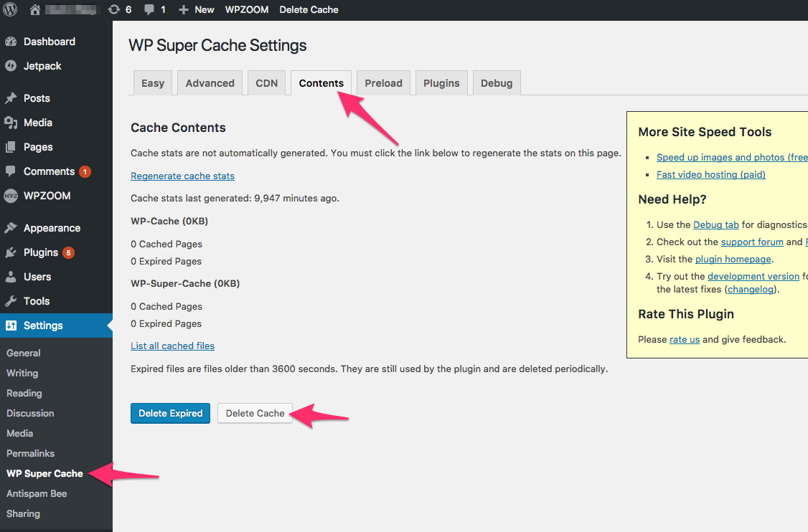Click the Media library icon
The image size is (808, 532).
coord(11,123)
